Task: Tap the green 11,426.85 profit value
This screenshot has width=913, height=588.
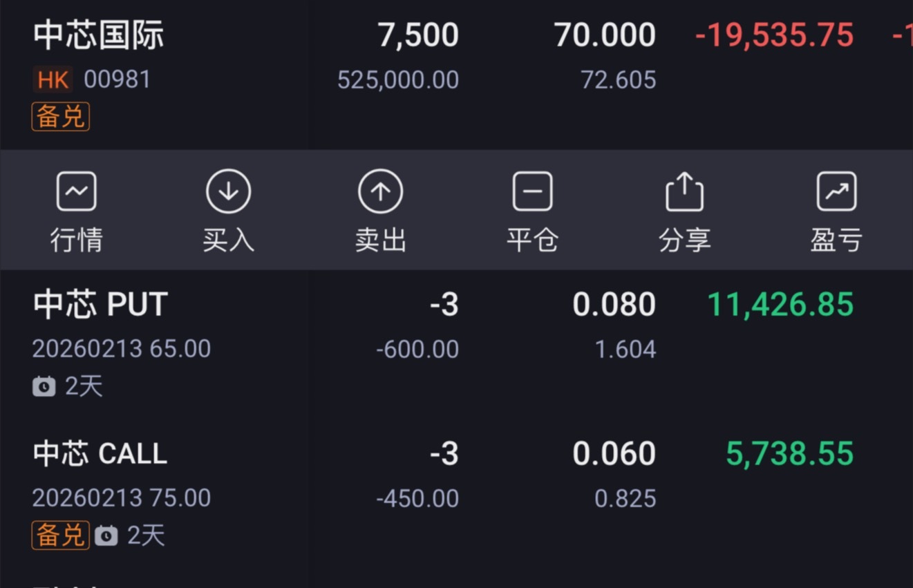Action: point(780,304)
